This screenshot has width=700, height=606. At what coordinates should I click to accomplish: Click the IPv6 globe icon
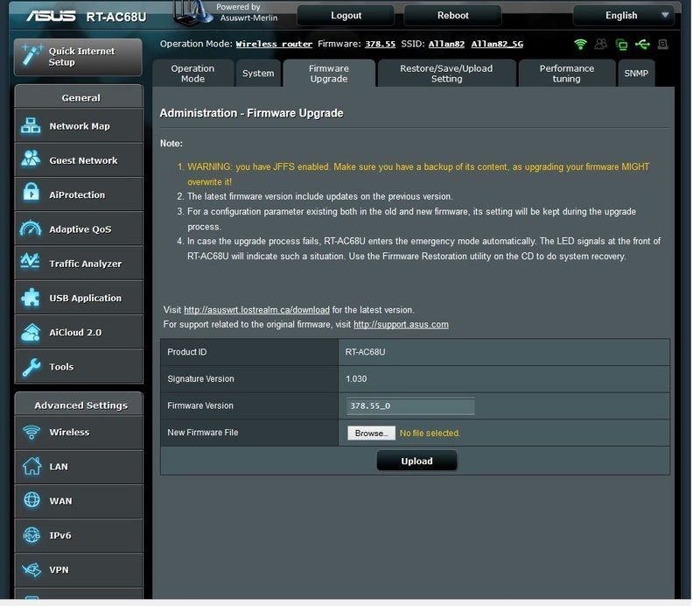pyautogui.click(x=31, y=535)
